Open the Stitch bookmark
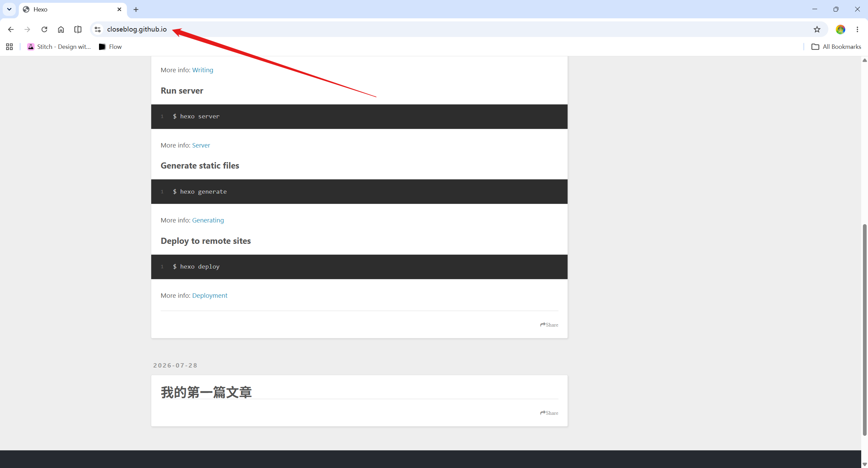 [59, 47]
